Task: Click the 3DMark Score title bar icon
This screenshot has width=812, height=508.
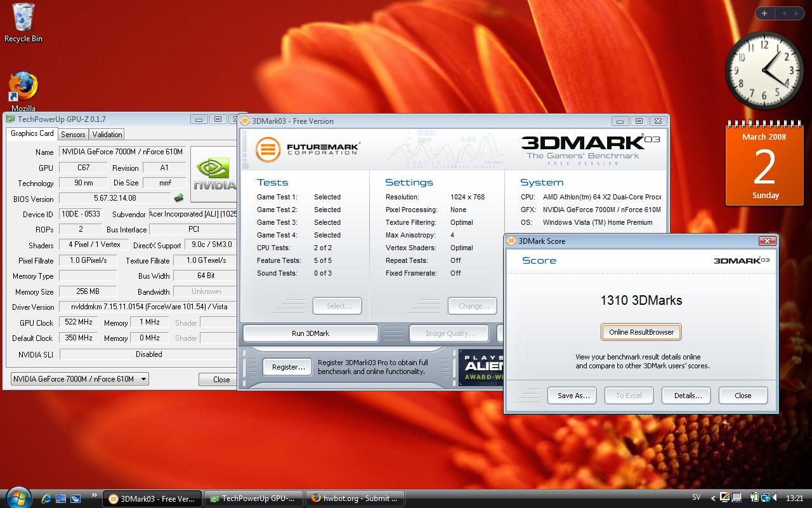Action: [511, 241]
